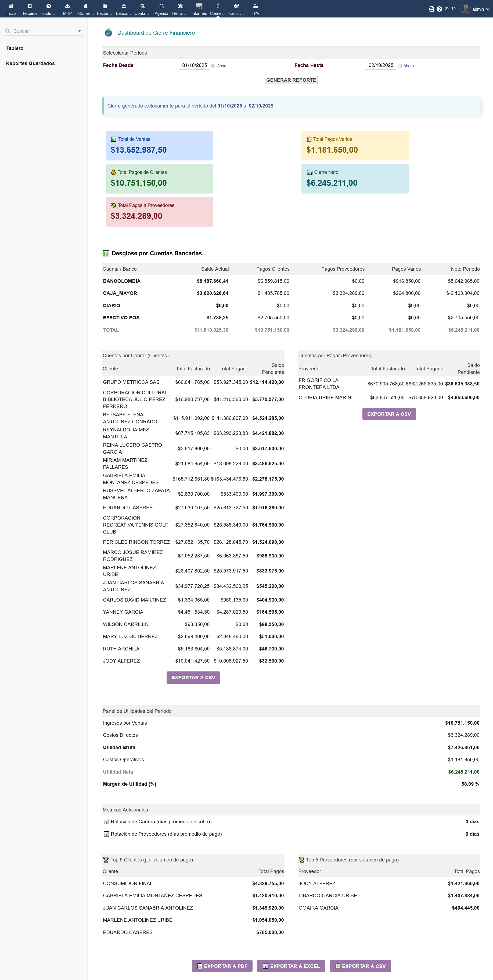Screen dimensions: 493x980
Task: Select CONSUMIDOR FINAL in Top 5 Clientes
Action: tap(128, 883)
